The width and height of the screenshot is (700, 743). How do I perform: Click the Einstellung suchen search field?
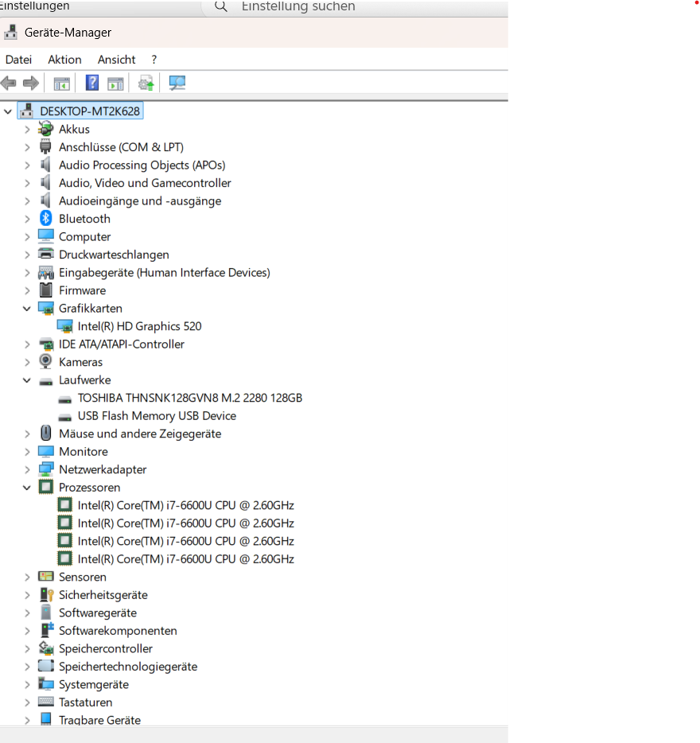point(356,8)
